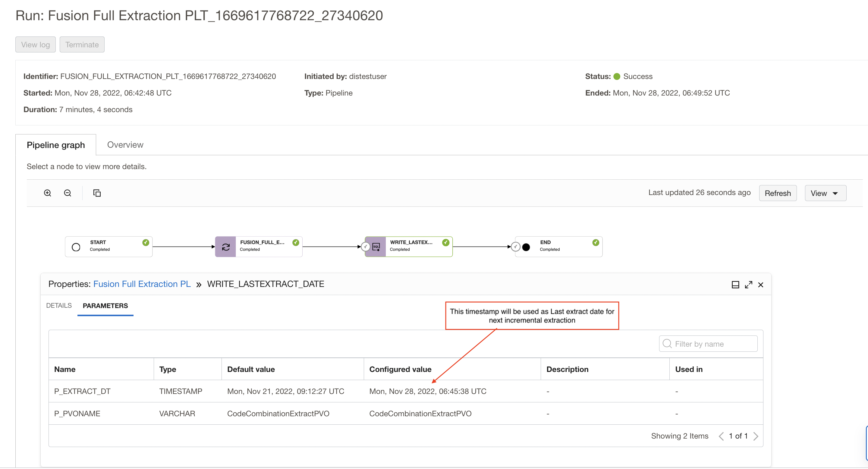Select the zoom in icon above pipeline graph

(x=47, y=193)
